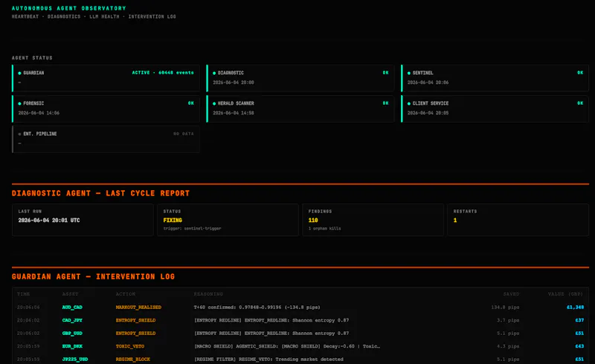
Task: Open the GUARDIAN agent card title
Action: pyautogui.click(x=33, y=73)
